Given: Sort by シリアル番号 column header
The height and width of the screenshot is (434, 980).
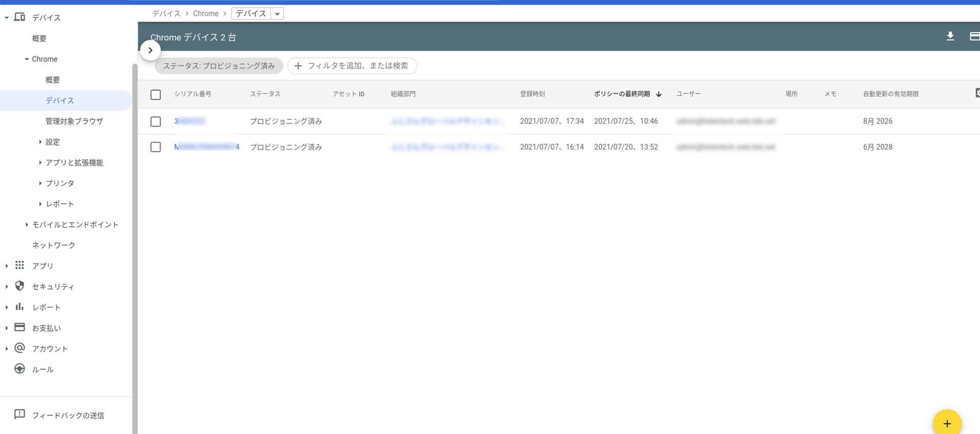Looking at the screenshot, I should click(x=192, y=94).
